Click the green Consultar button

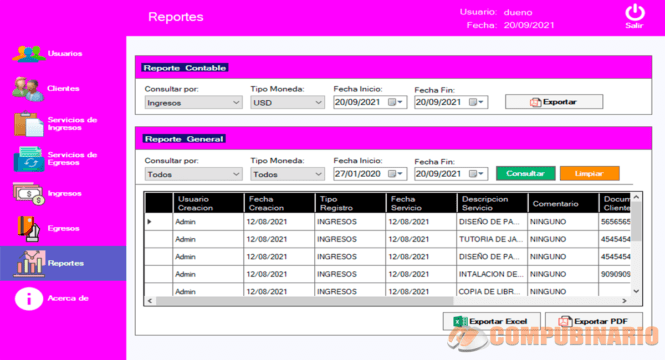(525, 173)
